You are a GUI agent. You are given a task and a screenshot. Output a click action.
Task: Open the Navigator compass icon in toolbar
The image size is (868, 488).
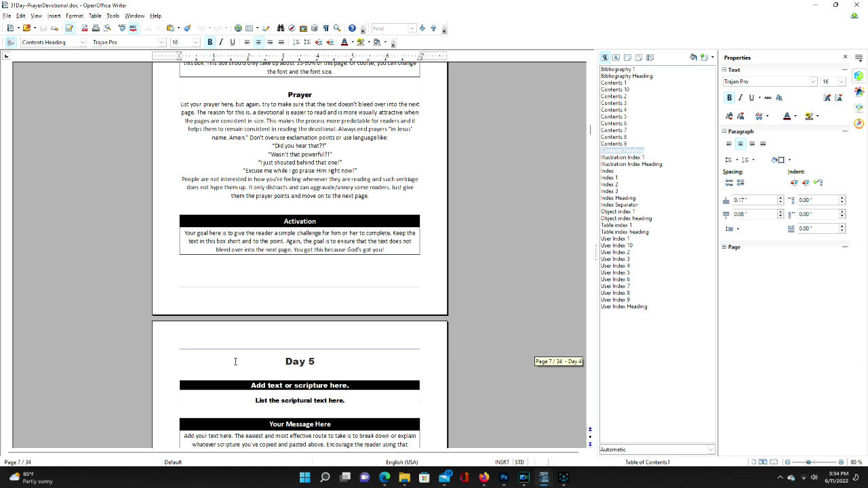292,28
